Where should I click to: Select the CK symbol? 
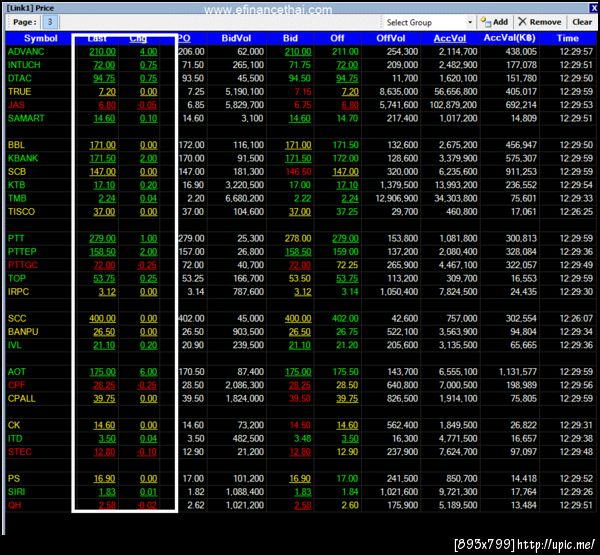(x=14, y=425)
